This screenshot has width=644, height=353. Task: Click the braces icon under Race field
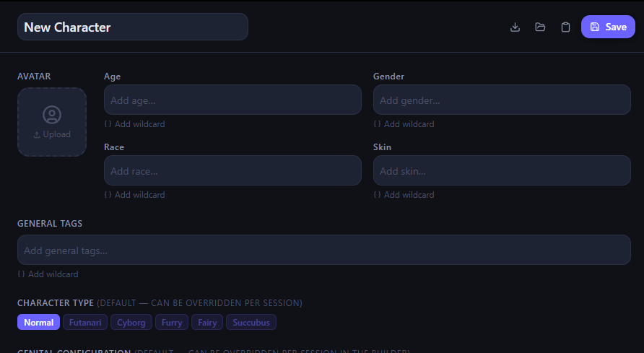pyautogui.click(x=108, y=195)
